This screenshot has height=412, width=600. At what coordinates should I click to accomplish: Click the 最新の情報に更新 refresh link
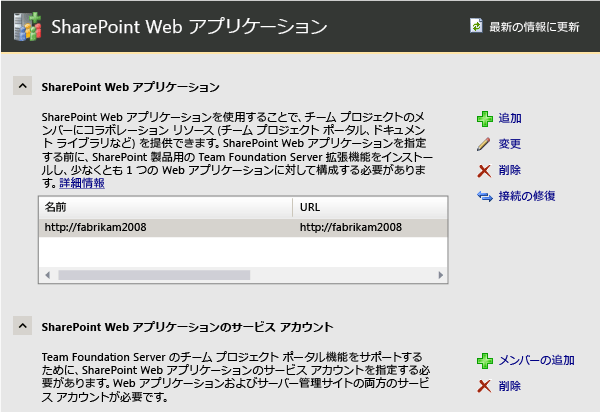[x=534, y=27]
